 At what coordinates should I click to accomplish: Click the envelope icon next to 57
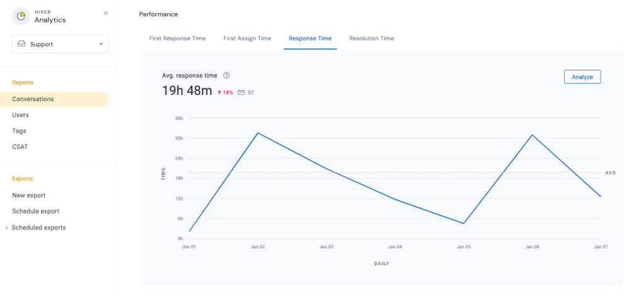[x=241, y=93]
